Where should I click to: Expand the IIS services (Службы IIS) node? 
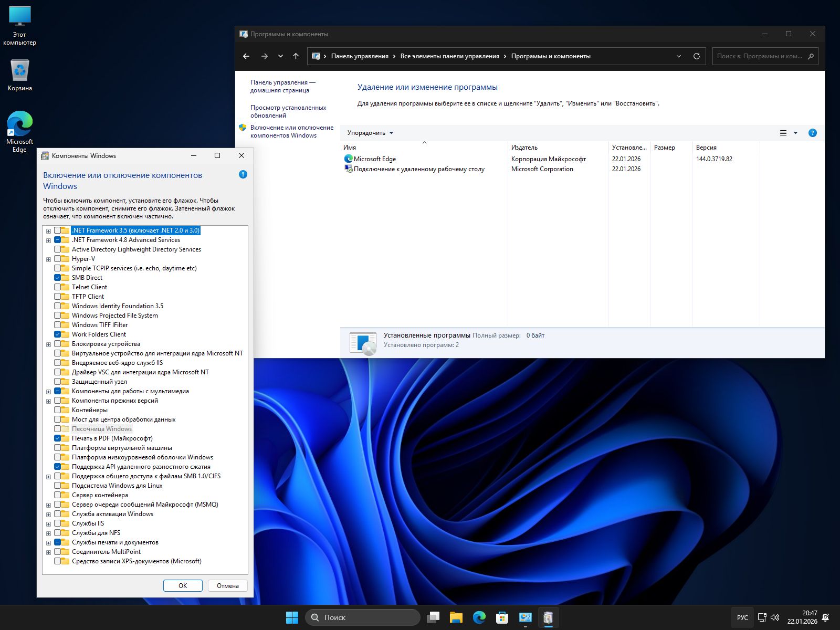pos(48,524)
